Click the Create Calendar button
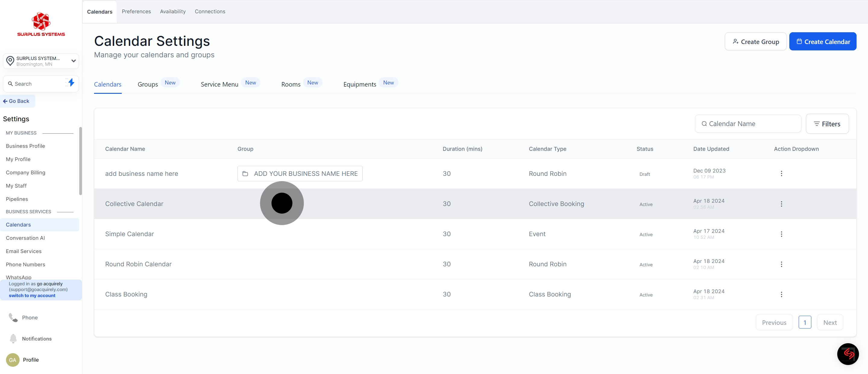This screenshot has height=374, width=868. 822,42
